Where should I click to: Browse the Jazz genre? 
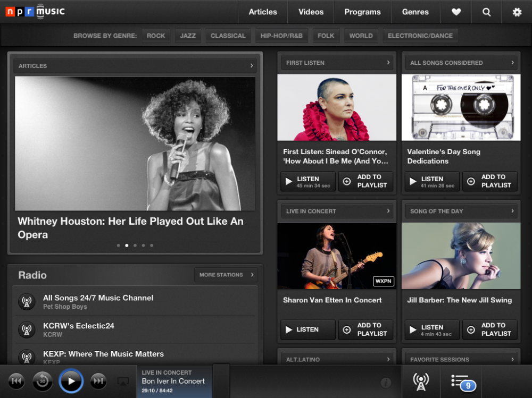tap(187, 36)
